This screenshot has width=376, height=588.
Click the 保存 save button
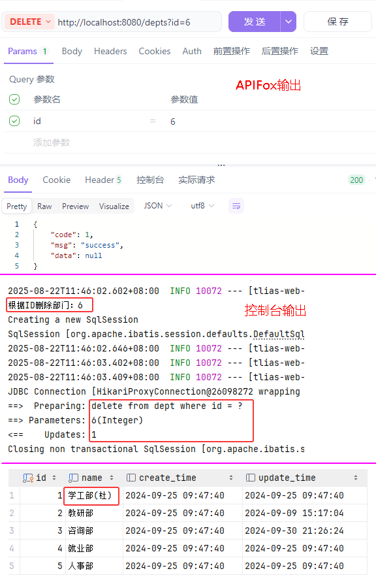(337, 22)
